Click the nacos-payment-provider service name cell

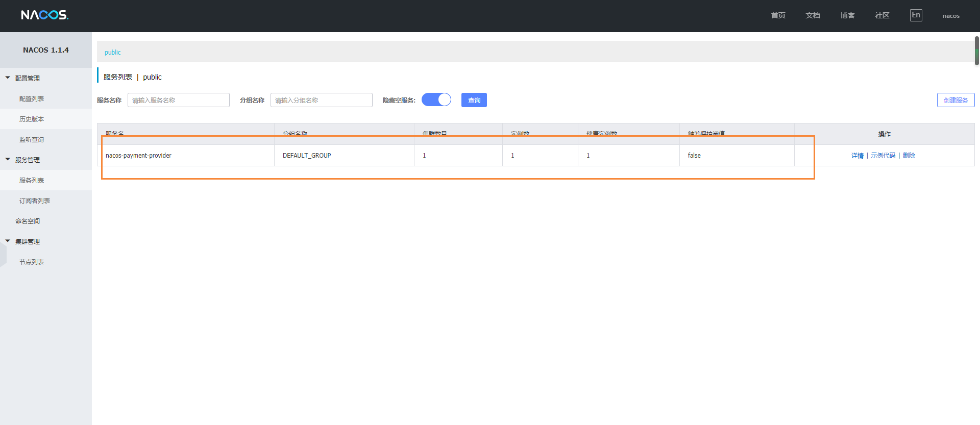pos(186,156)
